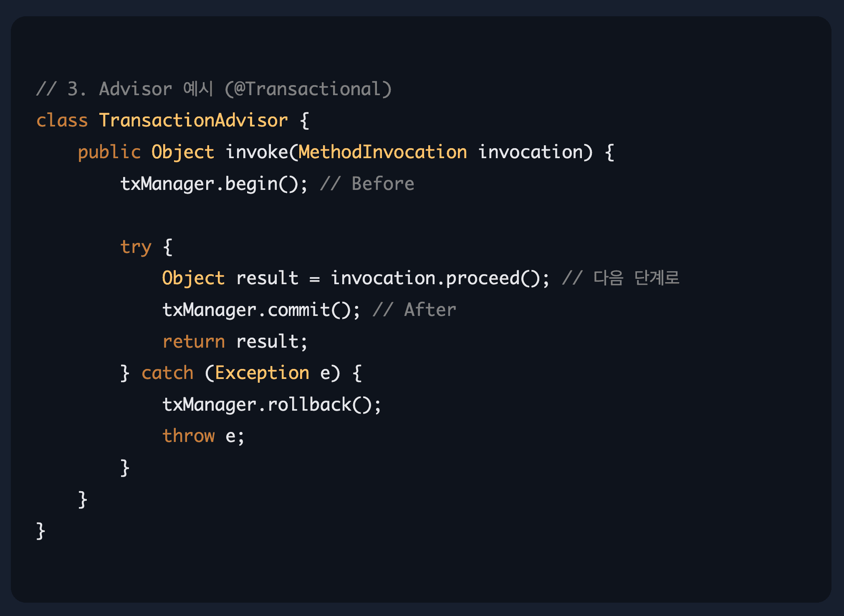
Task: Click the 'public' keyword
Action: point(109,152)
